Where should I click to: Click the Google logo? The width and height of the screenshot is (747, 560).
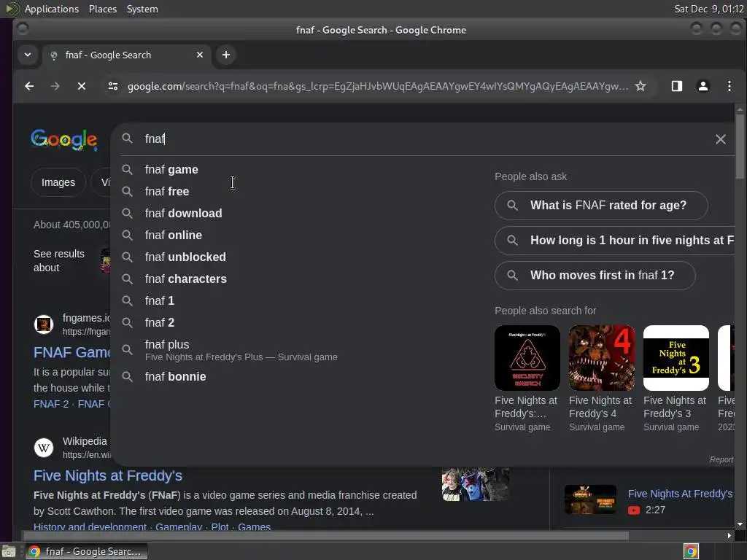(64, 139)
